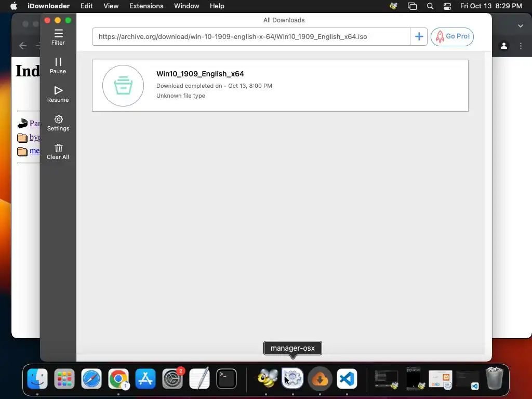Open the first folder link in browser page

click(x=35, y=137)
